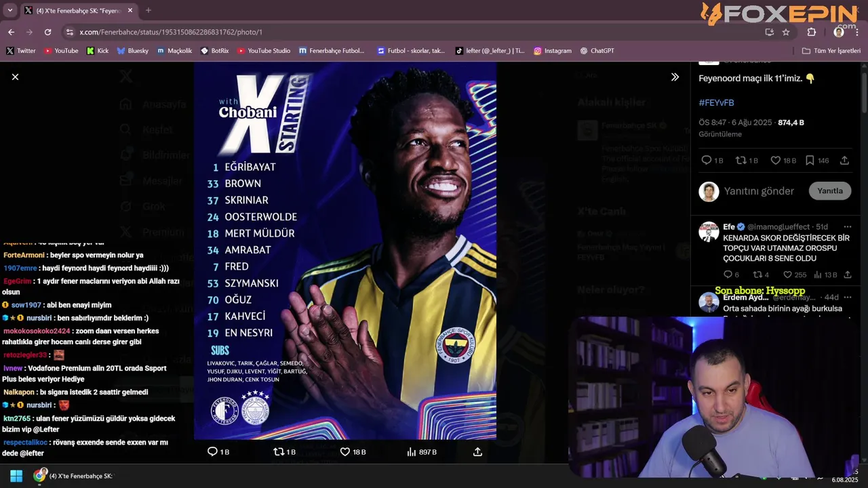Open the Fenerbahçe Futbol bookmark
Screen dimensions: 868x488
[x=332, y=51]
